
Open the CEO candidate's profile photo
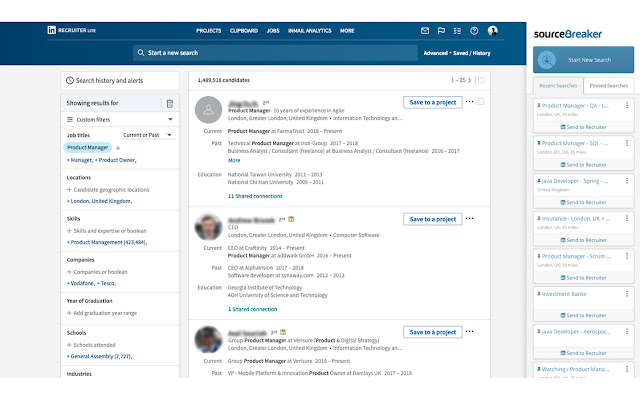(209, 227)
